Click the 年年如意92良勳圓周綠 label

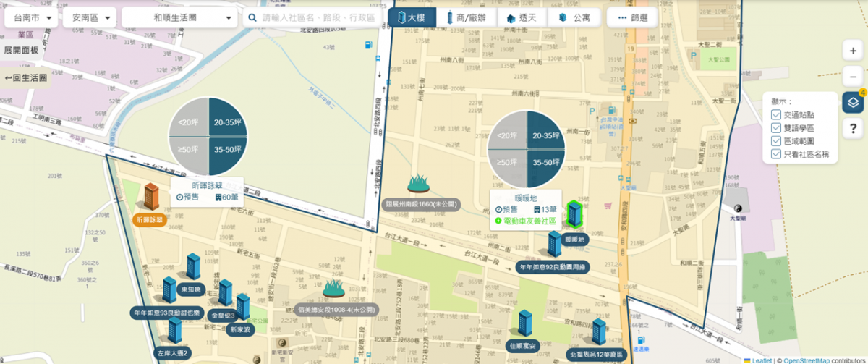(x=553, y=267)
